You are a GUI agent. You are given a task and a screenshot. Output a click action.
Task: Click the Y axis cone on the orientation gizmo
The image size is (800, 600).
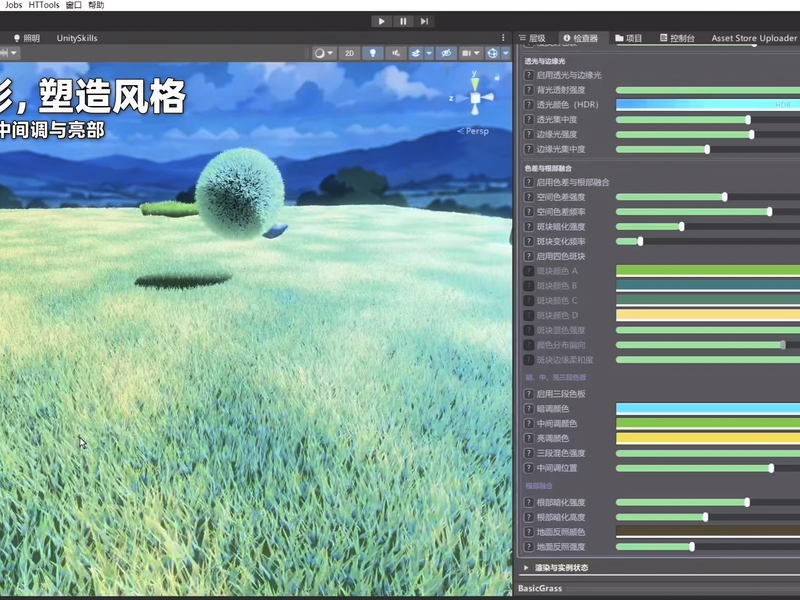click(475, 83)
